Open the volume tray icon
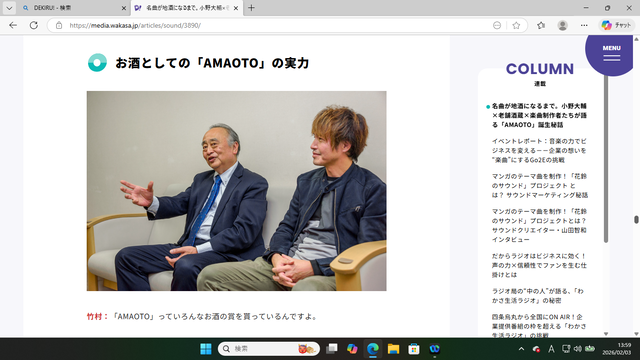Image resolution: width=640 pixels, height=360 pixels. pos(578,349)
